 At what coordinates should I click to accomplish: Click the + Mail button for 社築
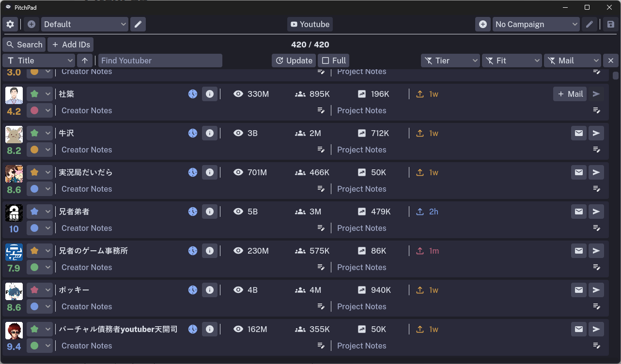pos(570,94)
